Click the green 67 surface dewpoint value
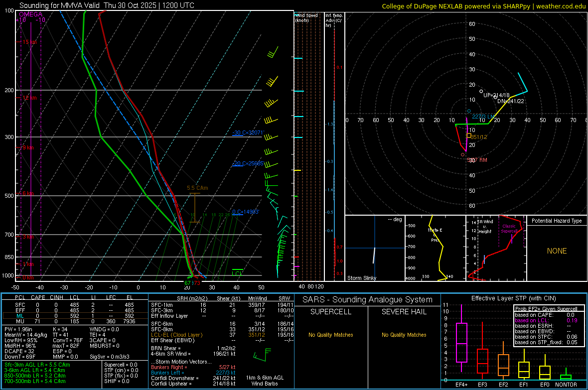588x390 pixels. [x=187, y=283]
